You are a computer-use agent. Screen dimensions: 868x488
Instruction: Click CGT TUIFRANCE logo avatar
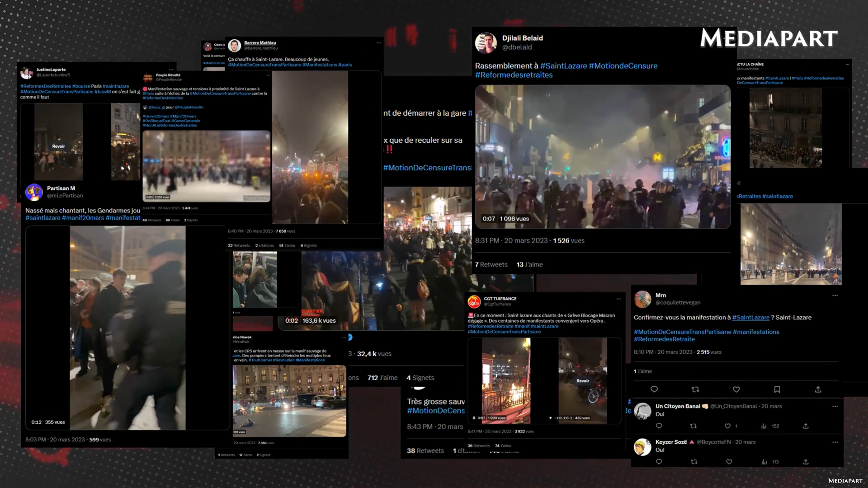pyautogui.click(x=474, y=301)
